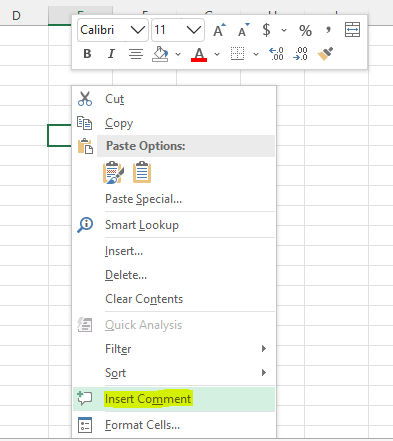Click the Format Cells icon

pyautogui.click(x=85, y=425)
